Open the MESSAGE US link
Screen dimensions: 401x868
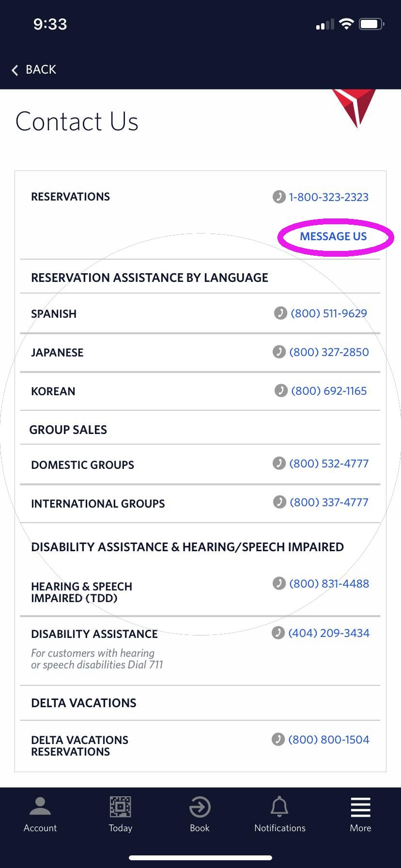pos(333,236)
